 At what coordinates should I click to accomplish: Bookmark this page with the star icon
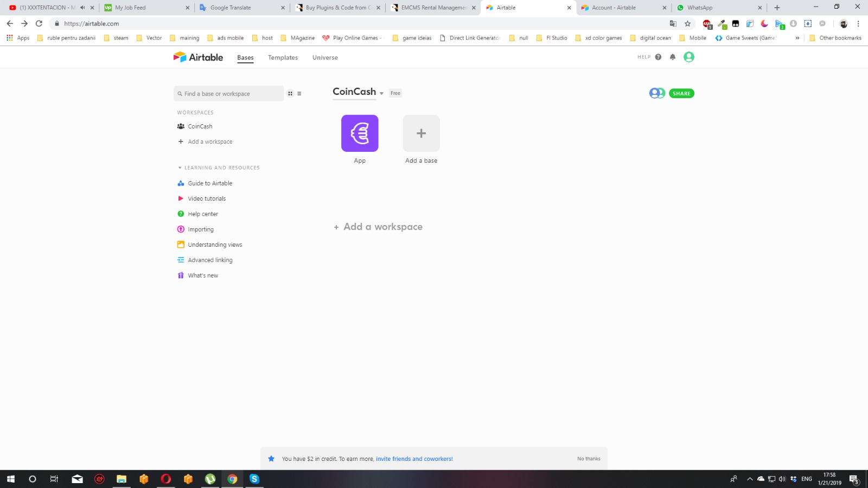(687, 24)
